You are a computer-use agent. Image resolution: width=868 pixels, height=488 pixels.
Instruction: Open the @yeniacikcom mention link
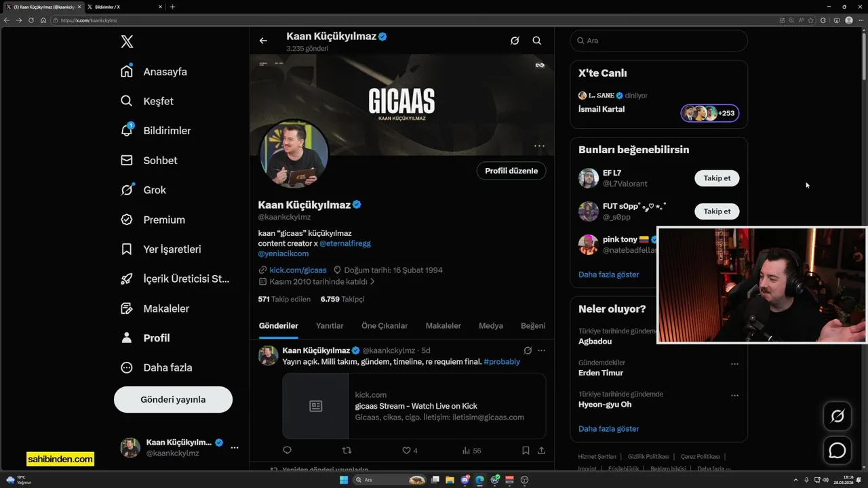point(283,253)
